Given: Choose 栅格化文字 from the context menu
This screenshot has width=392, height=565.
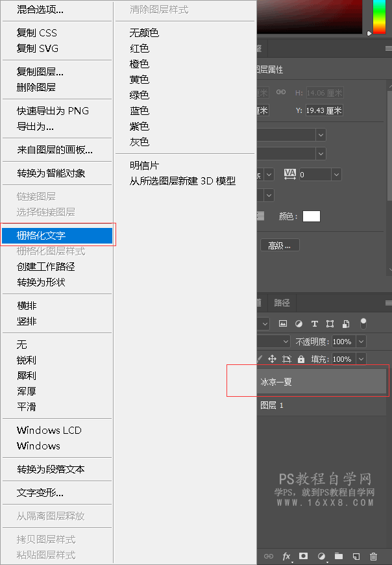Looking at the screenshot, I should pyautogui.click(x=57, y=236).
